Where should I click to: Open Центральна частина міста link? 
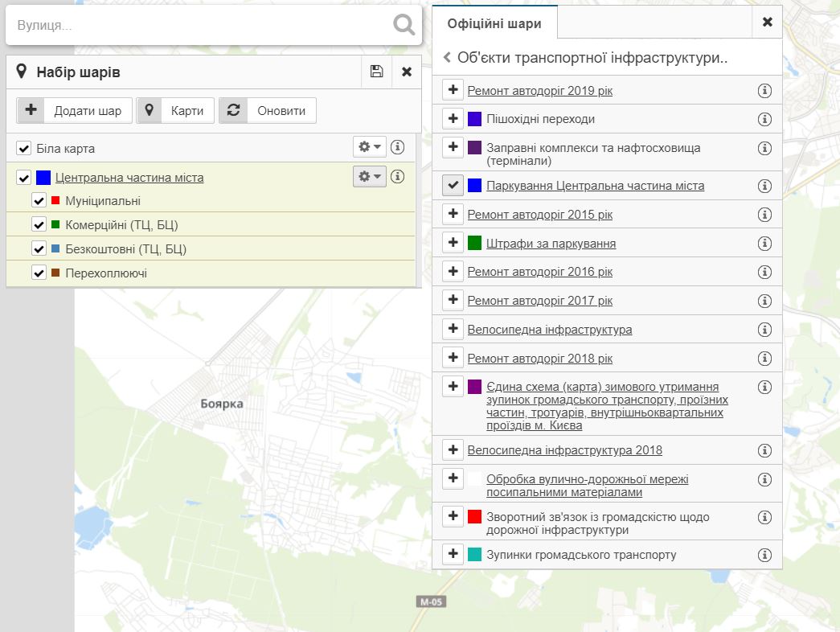129,178
